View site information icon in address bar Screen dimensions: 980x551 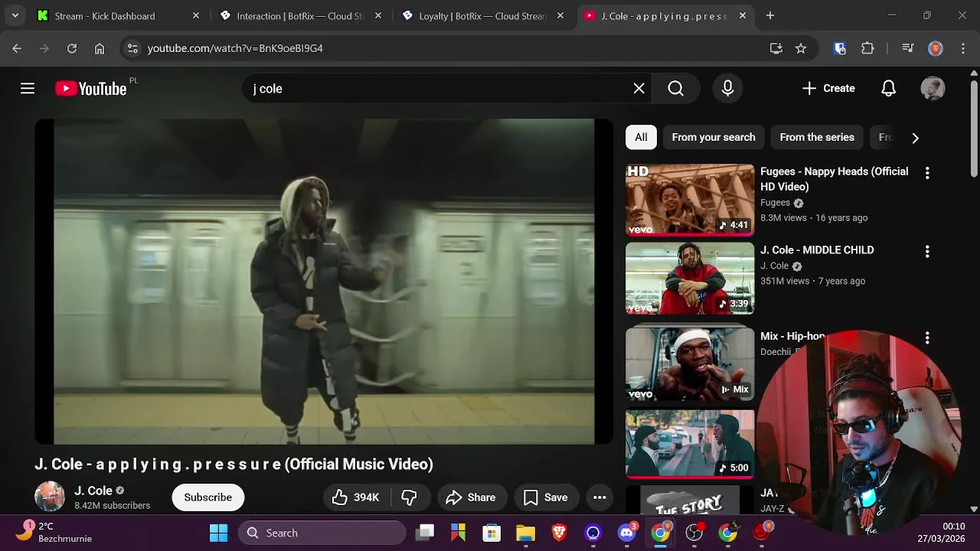click(x=132, y=48)
